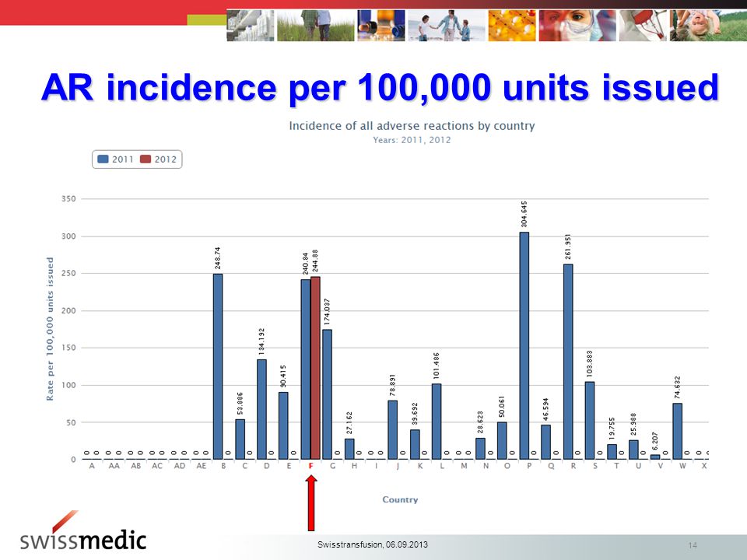Select the medicine vials header thumbnail

tap(381, 25)
